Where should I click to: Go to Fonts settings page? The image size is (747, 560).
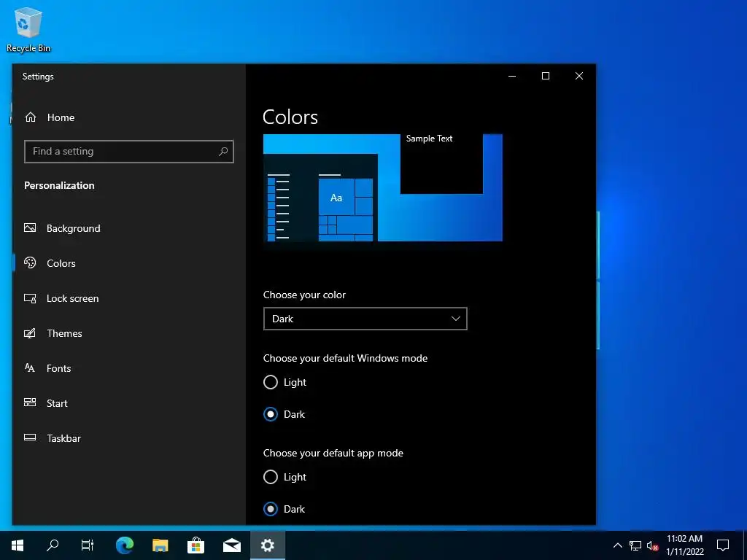point(128,368)
